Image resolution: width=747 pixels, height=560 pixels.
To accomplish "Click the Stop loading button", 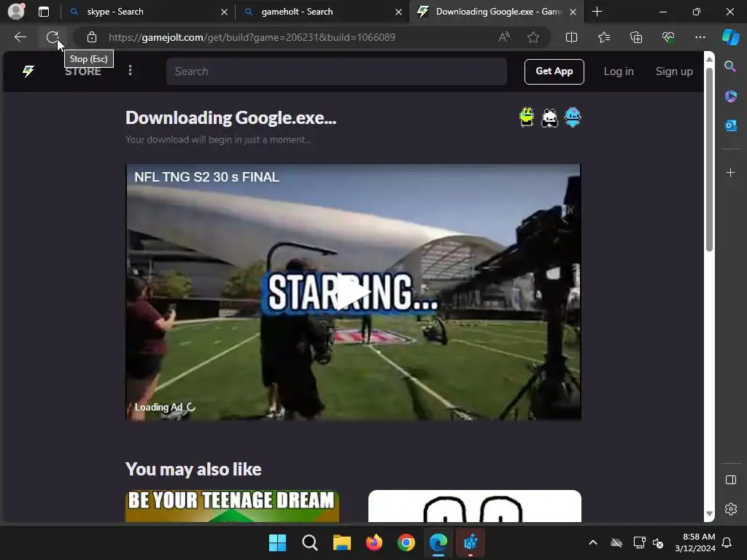I will click(x=53, y=37).
